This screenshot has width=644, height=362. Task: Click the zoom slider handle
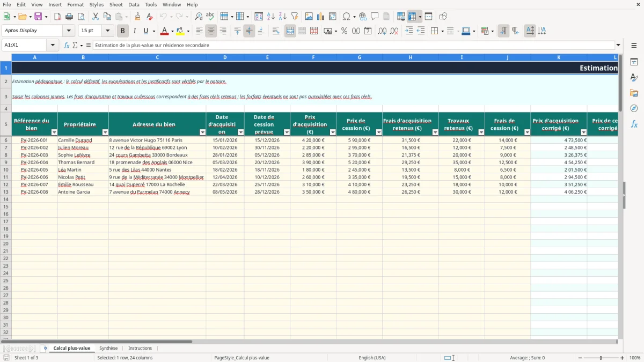[x=601, y=358]
